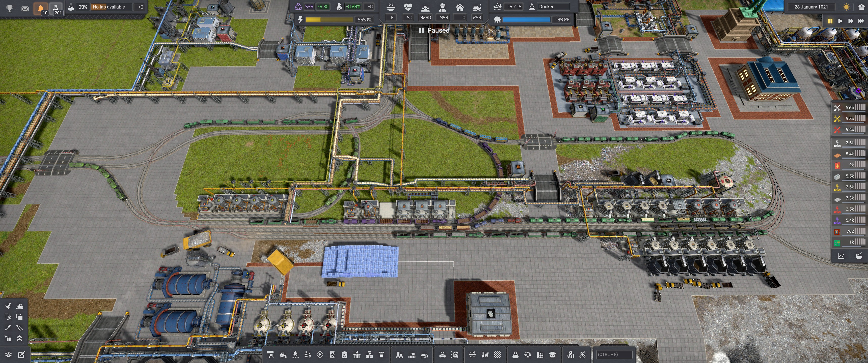Open health heart icon

coord(408,7)
